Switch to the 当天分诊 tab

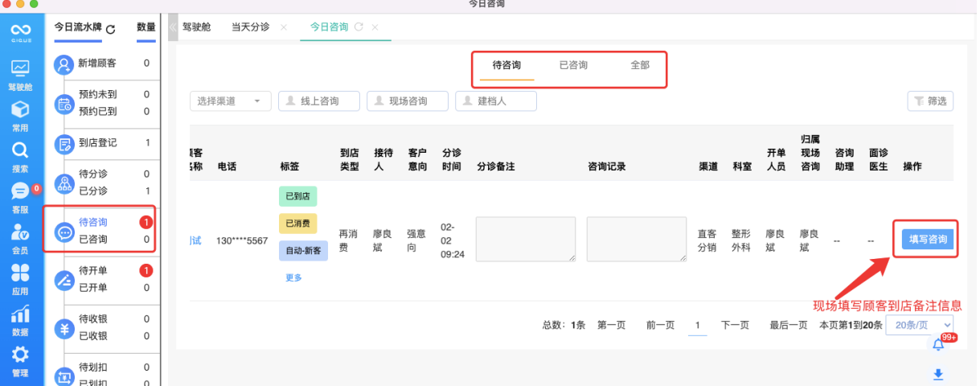tap(250, 27)
